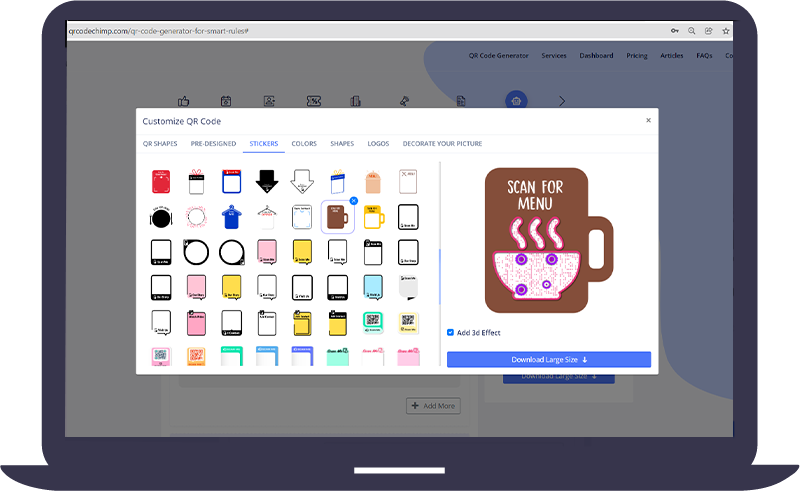
Task: Go to the LOGOS tab
Action: tap(378, 143)
